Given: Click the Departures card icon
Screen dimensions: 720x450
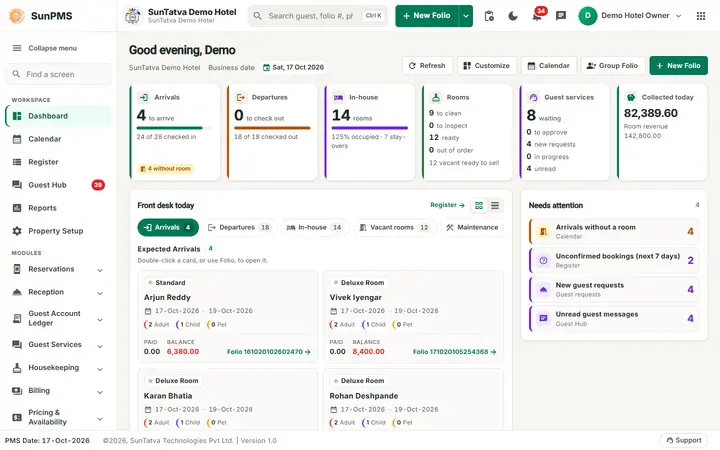Looking at the screenshot, I should click(x=241, y=97).
